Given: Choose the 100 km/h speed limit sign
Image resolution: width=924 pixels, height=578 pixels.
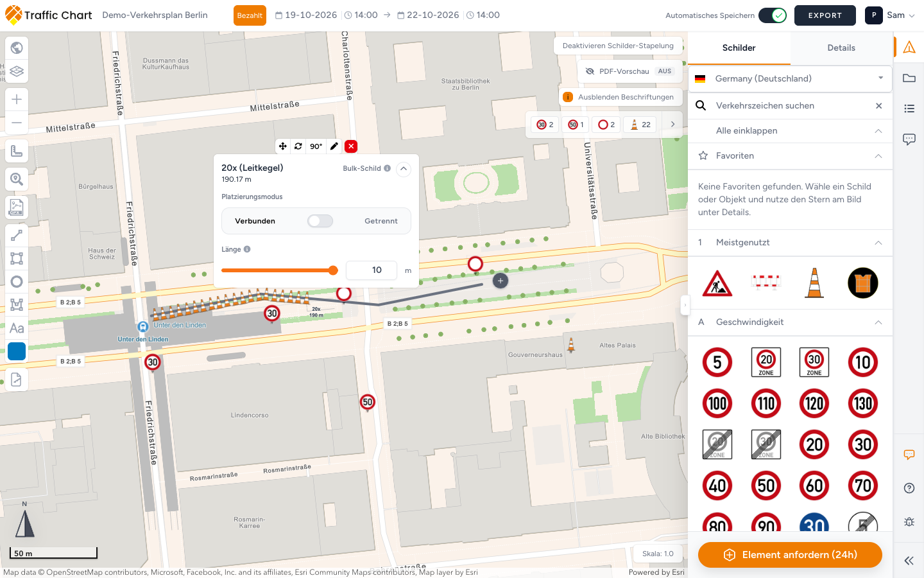Looking at the screenshot, I should coord(717,403).
